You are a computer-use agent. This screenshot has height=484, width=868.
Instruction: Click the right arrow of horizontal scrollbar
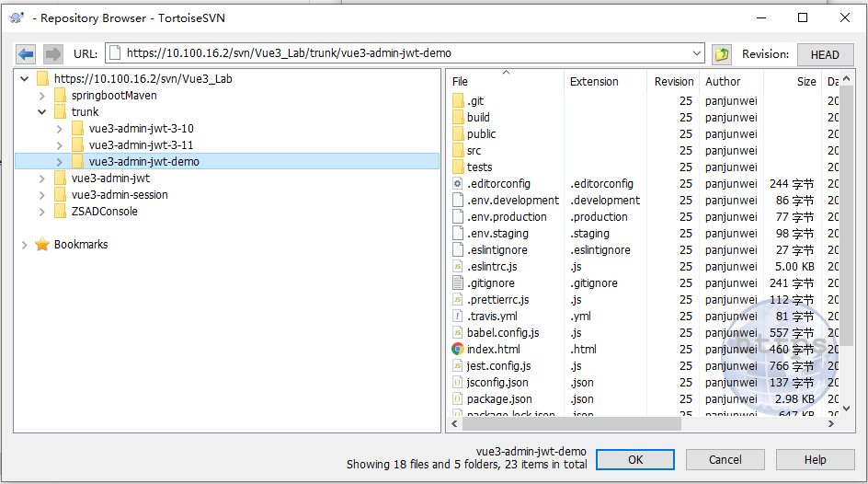pyautogui.click(x=831, y=423)
